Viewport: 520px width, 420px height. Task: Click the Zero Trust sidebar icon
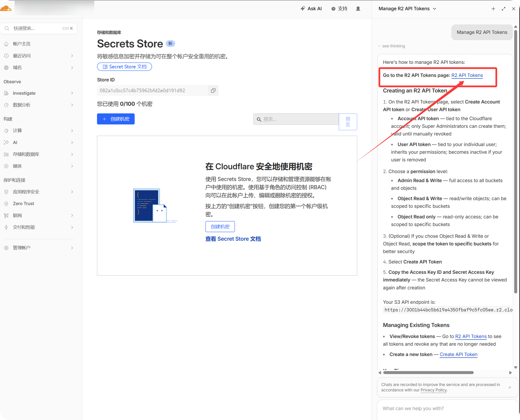[x=6, y=204]
